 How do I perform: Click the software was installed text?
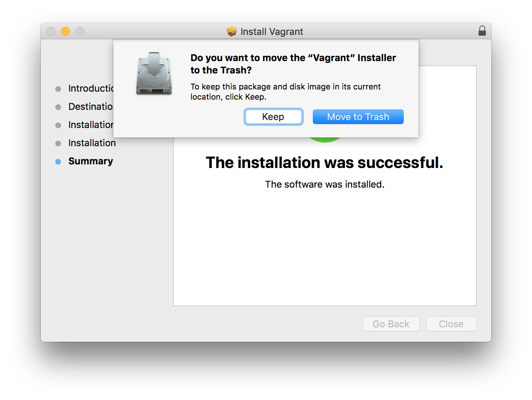click(325, 184)
